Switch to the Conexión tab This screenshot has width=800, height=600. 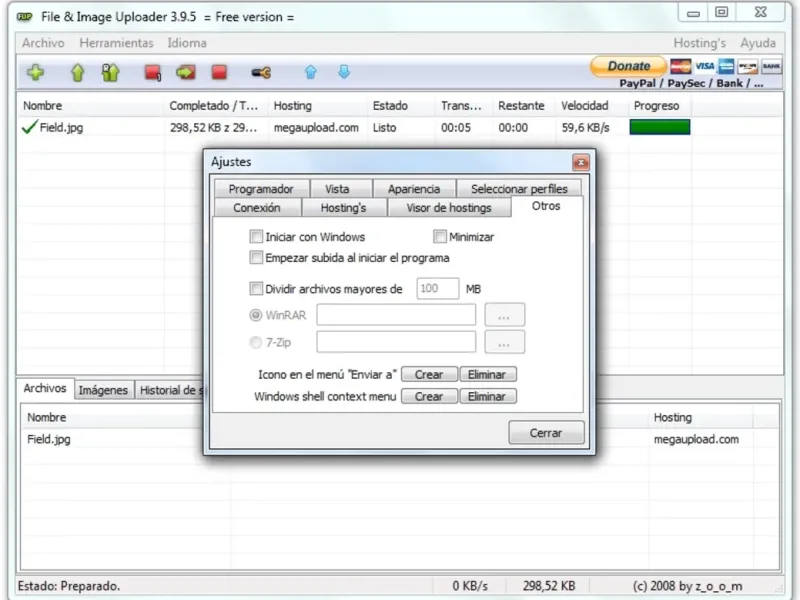(257, 208)
